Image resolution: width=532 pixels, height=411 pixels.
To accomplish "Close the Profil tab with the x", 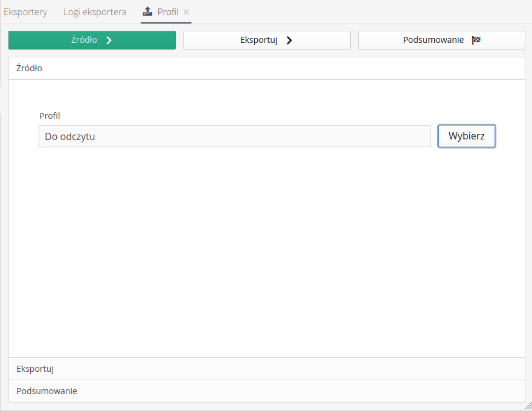I will 187,12.
